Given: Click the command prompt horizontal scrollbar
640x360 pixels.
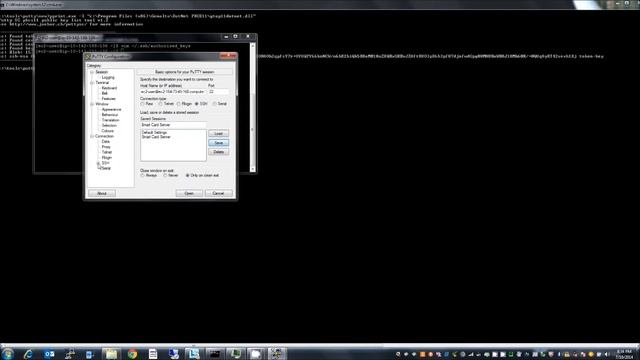Looking at the screenshot, I should pyautogui.click(x=320, y=345).
